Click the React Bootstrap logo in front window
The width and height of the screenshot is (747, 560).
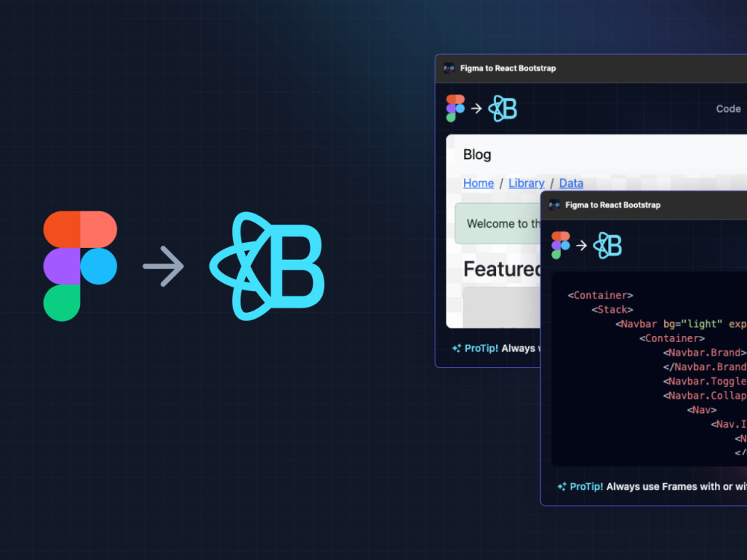click(x=607, y=245)
